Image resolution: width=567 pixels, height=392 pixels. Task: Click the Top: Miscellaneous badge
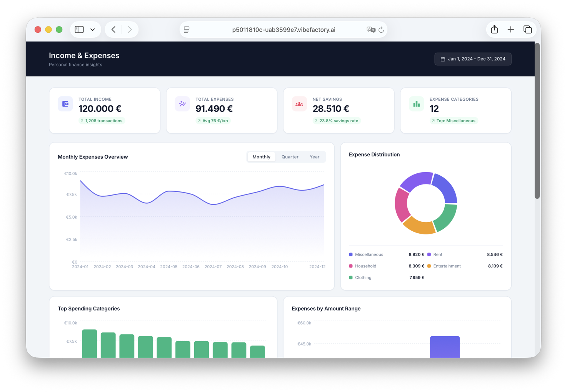coord(454,121)
